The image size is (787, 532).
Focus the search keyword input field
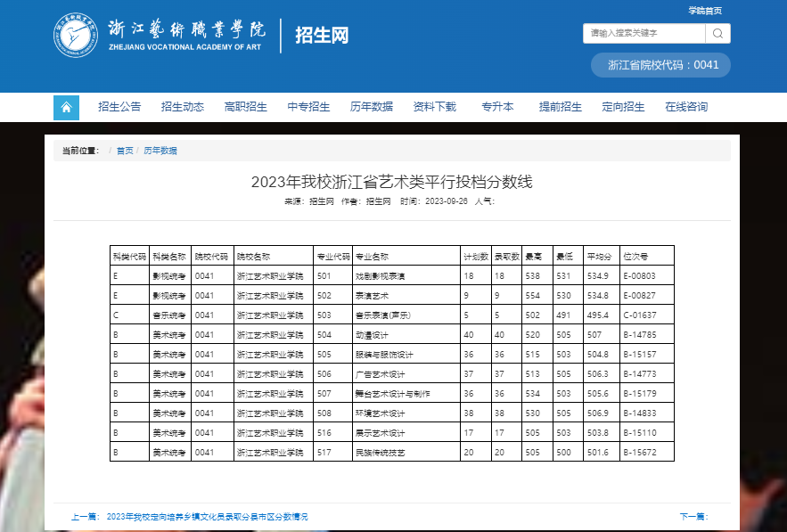click(x=644, y=33)
